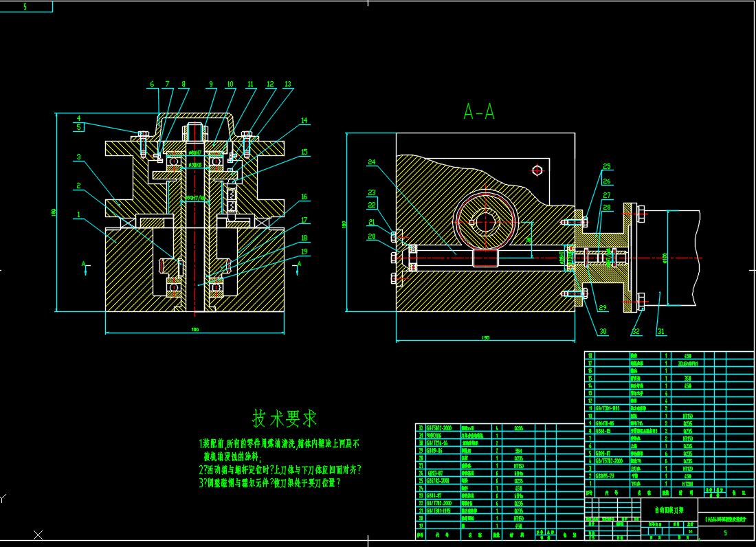The image size is (756, 547).
Task: Select the φ100 diameter dimension text
Action: [665, 258]
